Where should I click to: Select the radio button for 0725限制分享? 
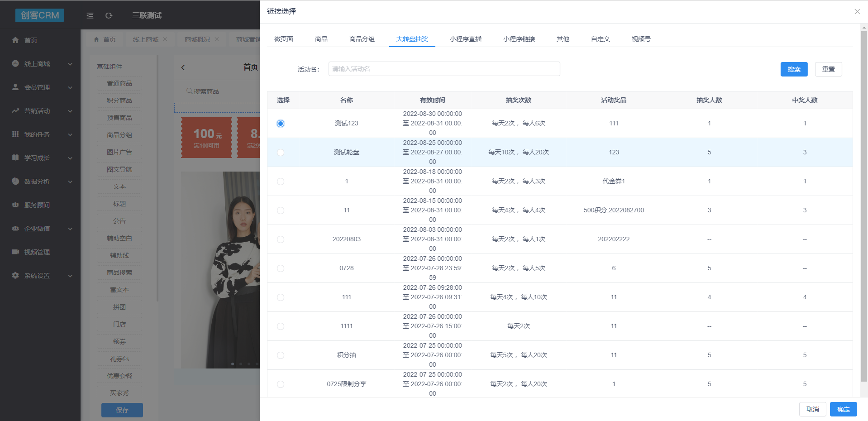click(281, 384)
